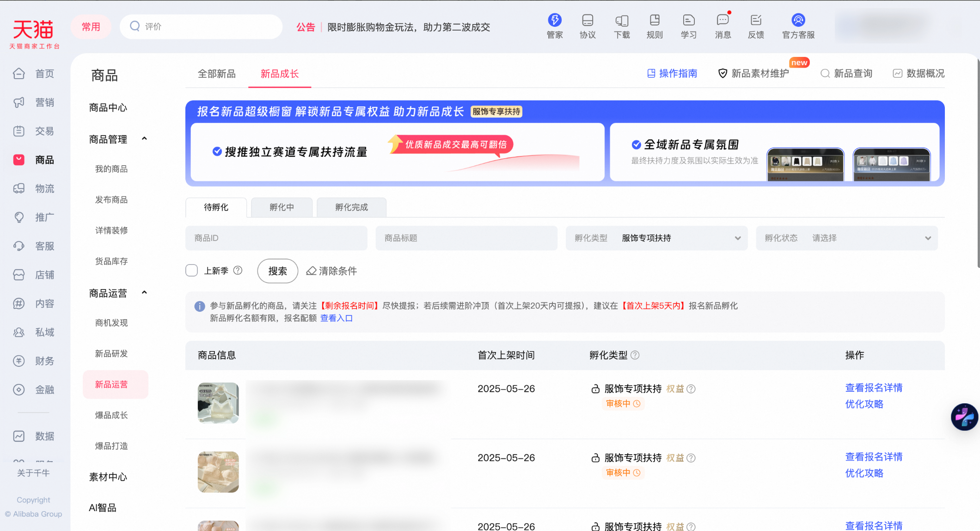Image resolution: width=980 pixels, height=531 pixels.
Task: Open 素材中心 menu item
Action: 108,477
